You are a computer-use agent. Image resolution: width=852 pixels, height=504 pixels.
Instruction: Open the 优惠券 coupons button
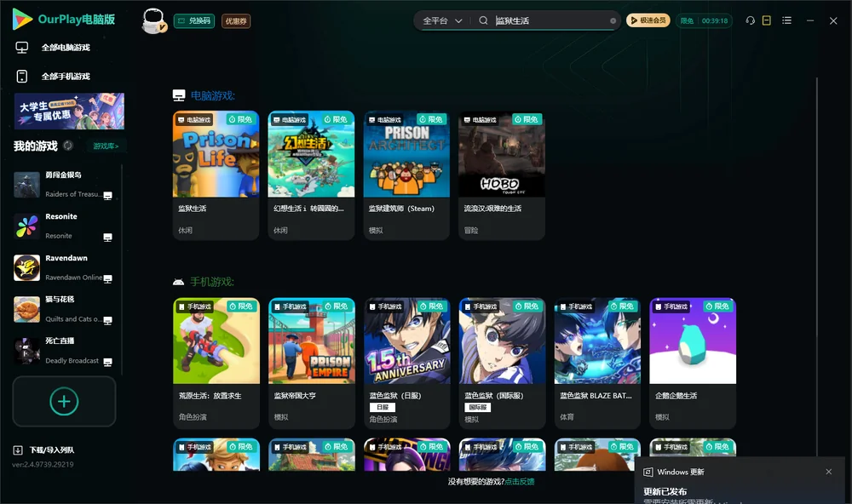coord(236,20)
